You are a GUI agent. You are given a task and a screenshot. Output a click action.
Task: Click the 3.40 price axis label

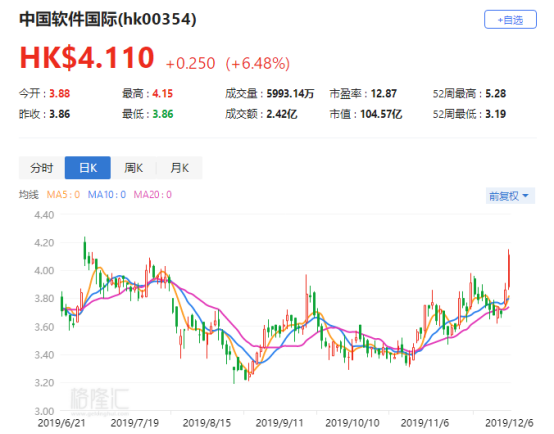pyautogui.click(x=44, y=355)
